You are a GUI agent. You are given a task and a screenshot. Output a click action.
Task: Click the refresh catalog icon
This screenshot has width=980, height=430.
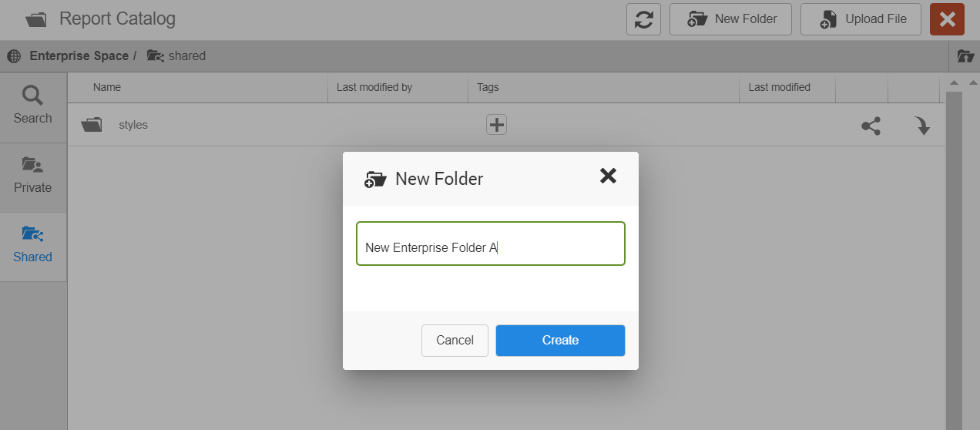[643, 19]
